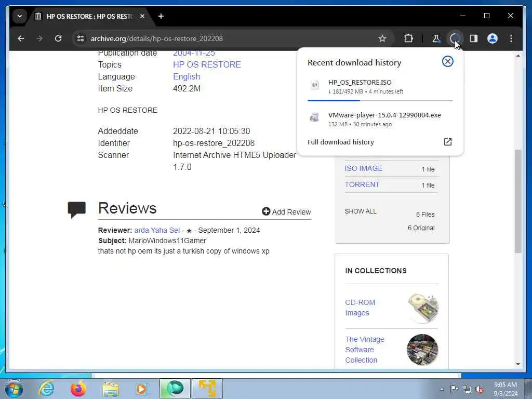The height and width of the screenshot is (399, 532).
Task: Open Chrome Labs flask icon
Action: tap(436, 38)
